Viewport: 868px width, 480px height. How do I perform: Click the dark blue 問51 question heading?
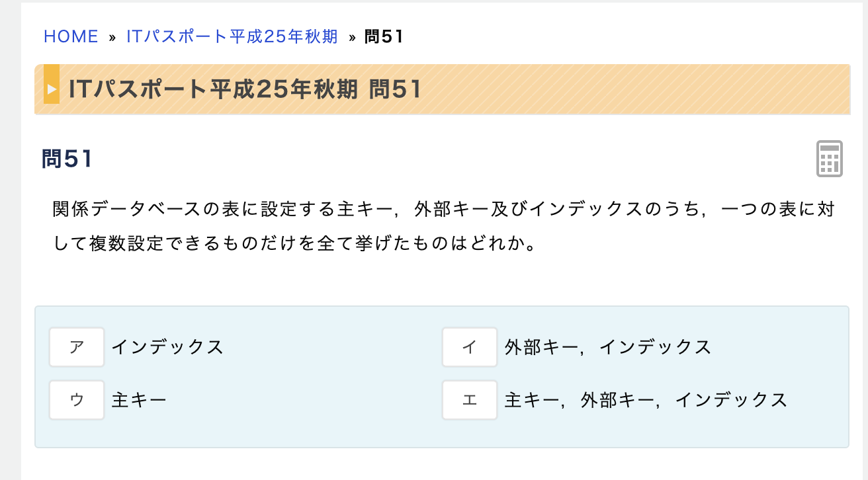[x=67, y=159]
